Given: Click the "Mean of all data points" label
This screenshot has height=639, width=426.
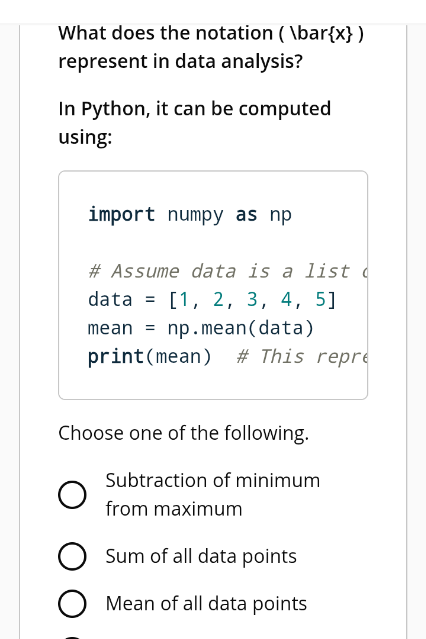Looking at the screenshot, I should (206, 604).
